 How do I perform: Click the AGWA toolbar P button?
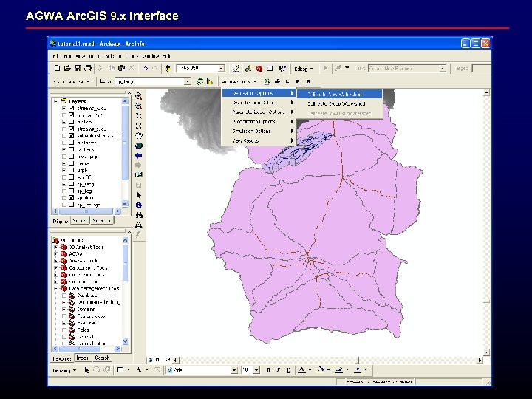click(298, 81)
